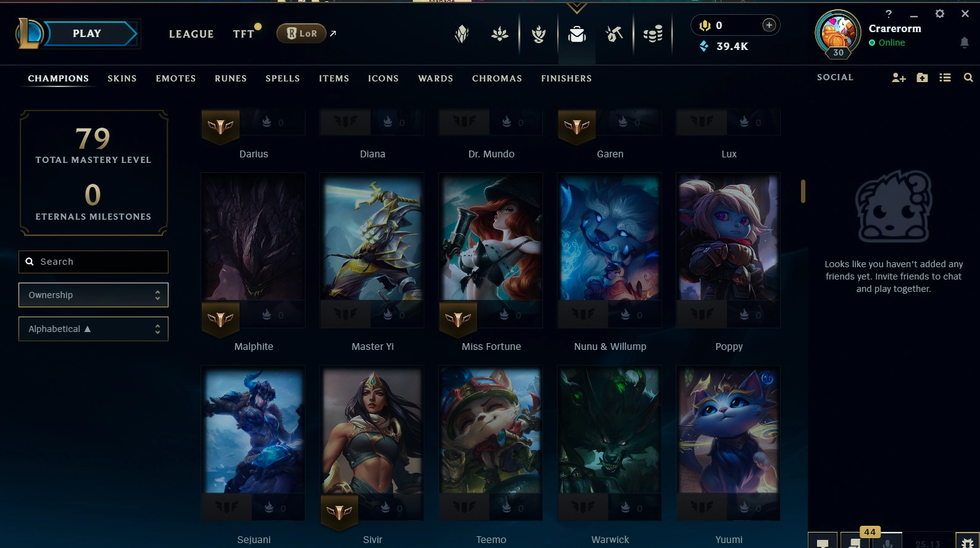This screenshot has height=548, width=980.
Task: Click the add friend icon
Action: point(899,78)
